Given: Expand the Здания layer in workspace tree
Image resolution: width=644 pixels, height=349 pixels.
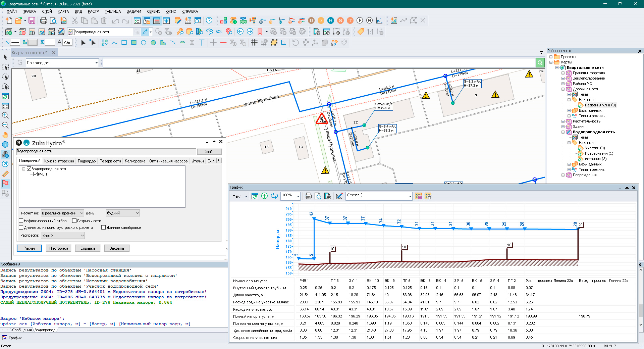Looking at the screenshot, I should (x=563, y=127).
